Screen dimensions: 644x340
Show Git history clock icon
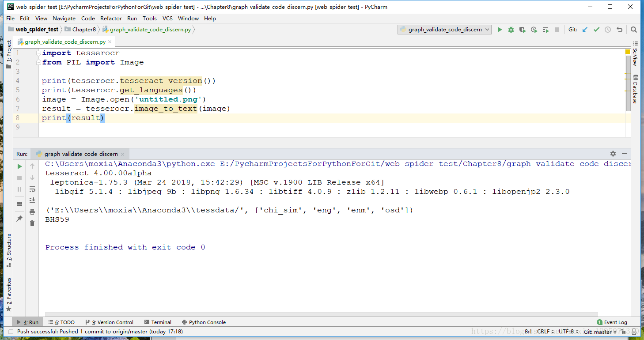coord(608,30)
